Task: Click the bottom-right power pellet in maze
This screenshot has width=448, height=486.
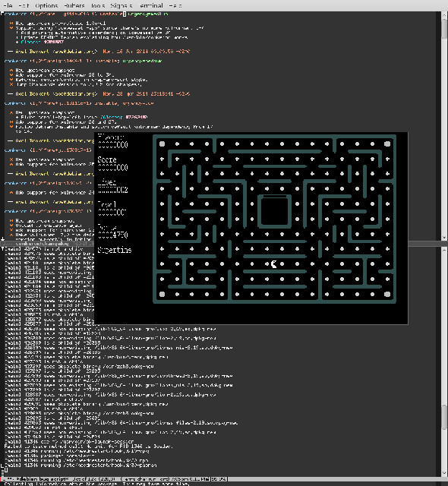Action: point(387,294)
